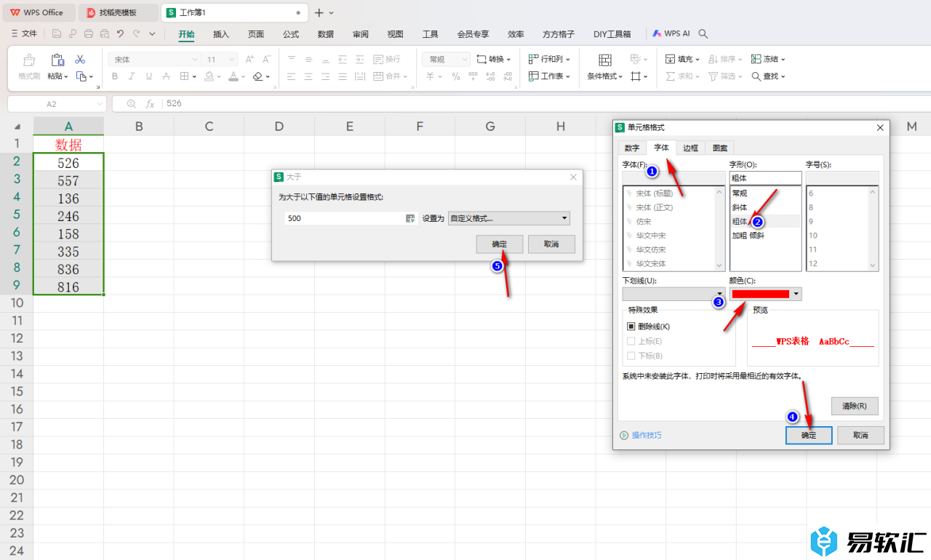The width and height of the screenshot is (931, 560).
Task: Switch to the 找稻壳模板 window tab
Action: 118,12
